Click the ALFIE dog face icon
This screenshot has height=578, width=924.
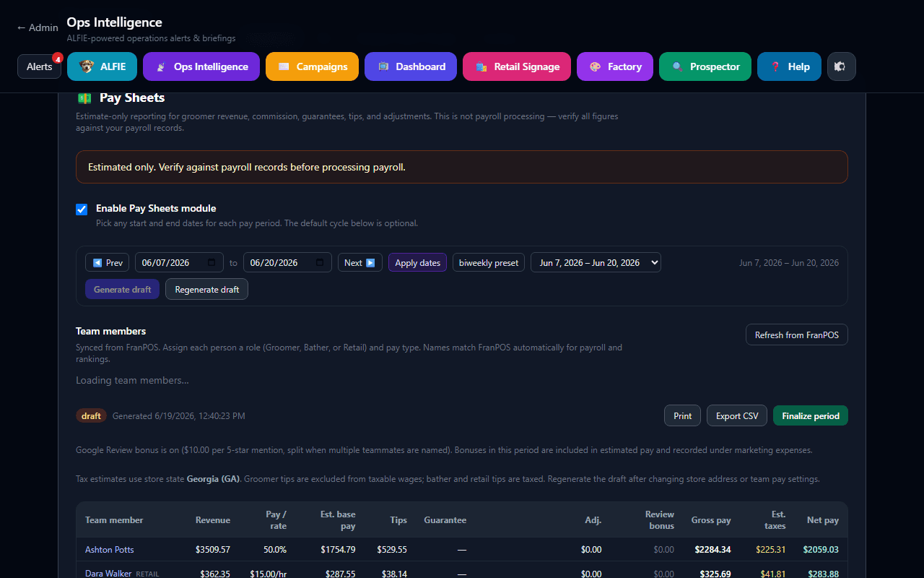[x=86, y=66]
